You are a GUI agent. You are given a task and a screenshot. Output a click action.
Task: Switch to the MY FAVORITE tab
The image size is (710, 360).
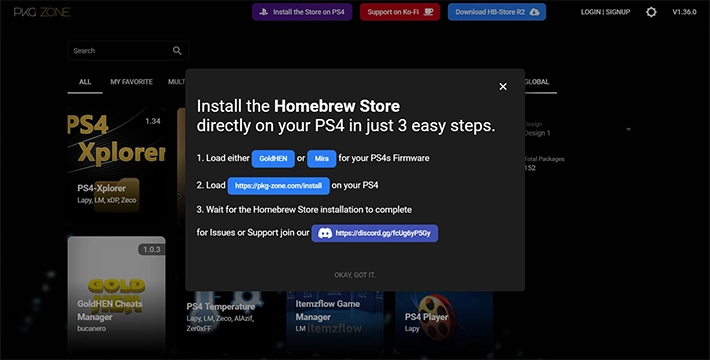pos(131,82)
